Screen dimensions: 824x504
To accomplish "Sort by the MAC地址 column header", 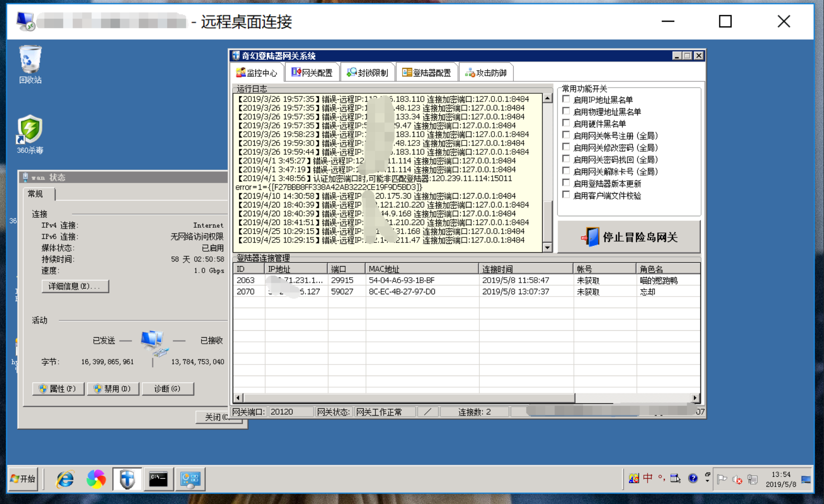I will [x=422, y=268].
